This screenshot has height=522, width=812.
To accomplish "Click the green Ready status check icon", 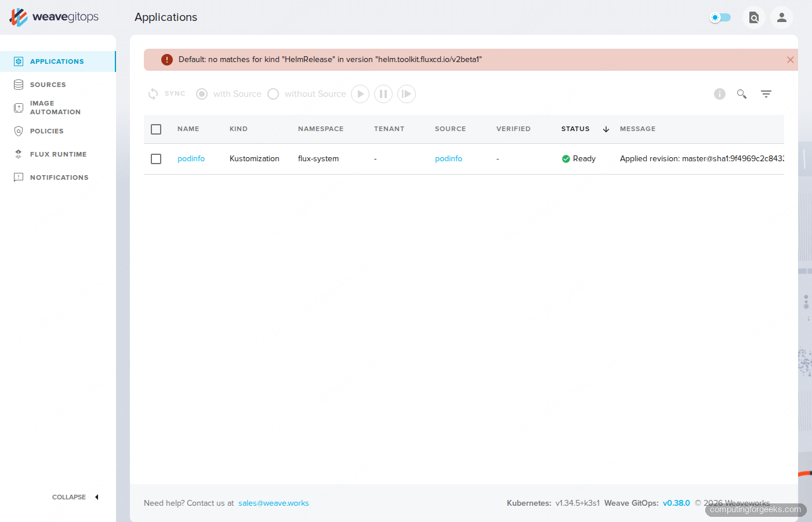I will (x=566, y=159).
